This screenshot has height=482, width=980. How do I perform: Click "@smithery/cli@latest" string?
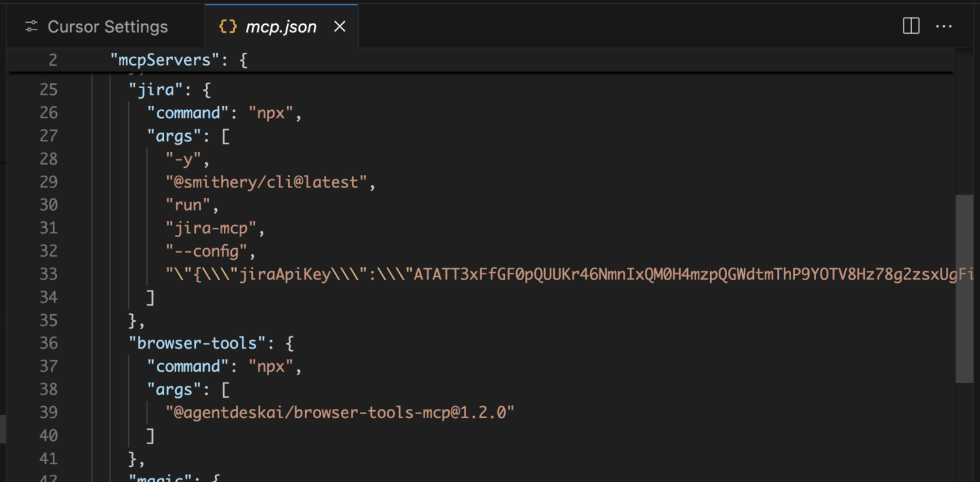[x=267, y=182]
